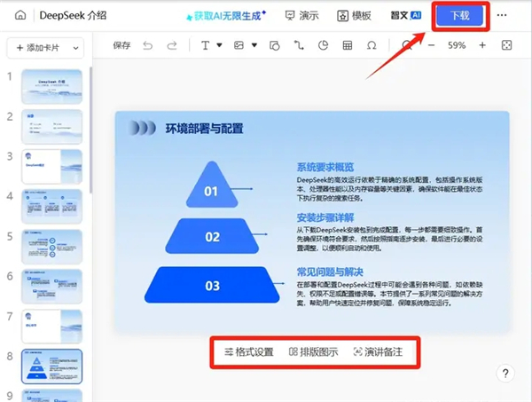Insert a chart using pie icon
The image size is (532, 402).
(324, 45)
